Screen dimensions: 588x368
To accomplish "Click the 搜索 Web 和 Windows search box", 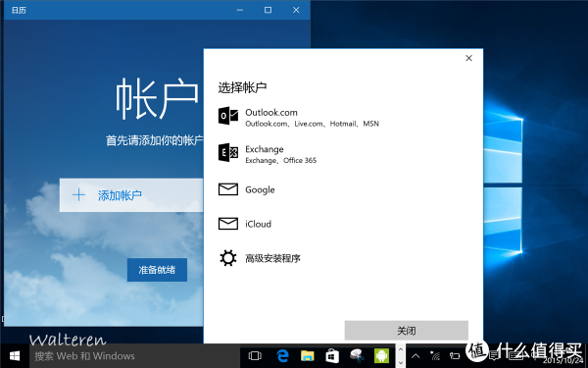I will tap(134, 356).
